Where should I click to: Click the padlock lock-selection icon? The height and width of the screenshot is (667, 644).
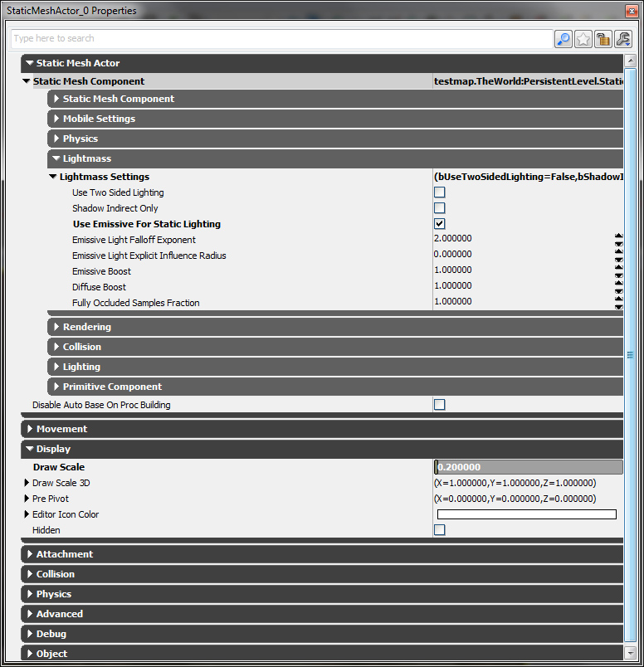pyautogui.click(x=603, y=39)
